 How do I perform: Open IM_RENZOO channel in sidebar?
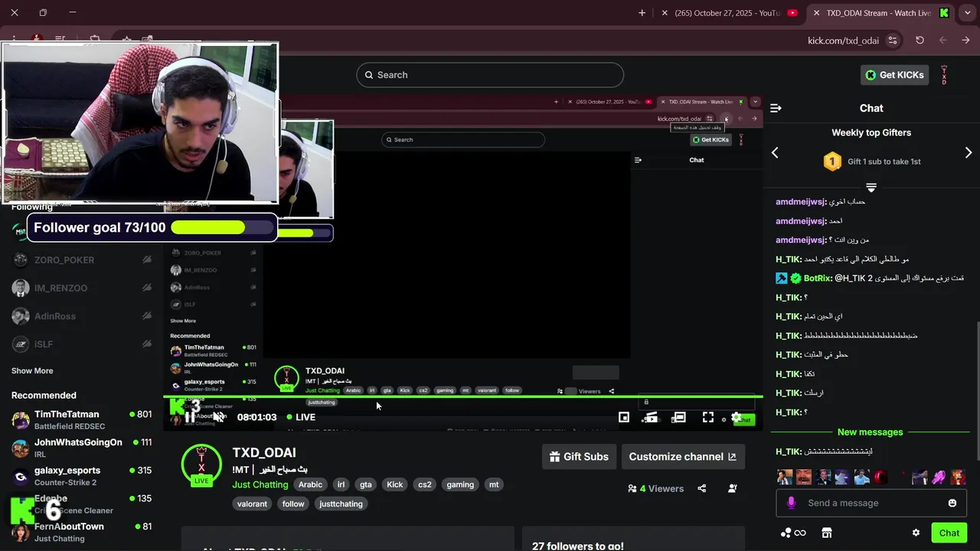[81, 289]
